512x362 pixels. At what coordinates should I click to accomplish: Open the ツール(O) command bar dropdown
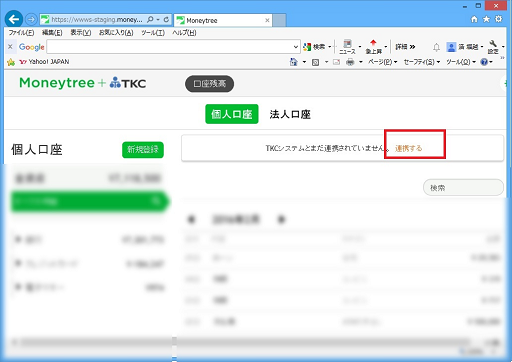461,62
